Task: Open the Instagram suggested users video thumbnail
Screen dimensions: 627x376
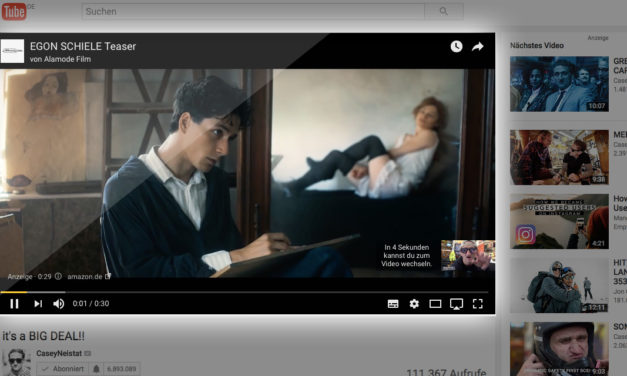Action: tap(559, 222)
